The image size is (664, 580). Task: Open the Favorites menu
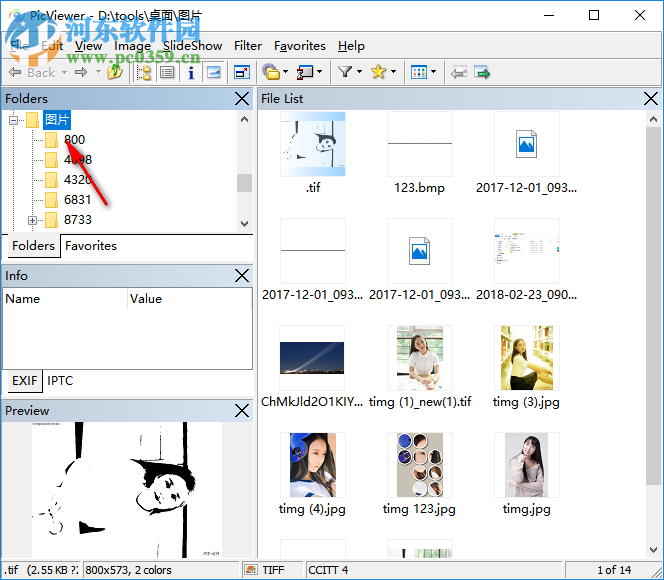click(x=300, y=46)
